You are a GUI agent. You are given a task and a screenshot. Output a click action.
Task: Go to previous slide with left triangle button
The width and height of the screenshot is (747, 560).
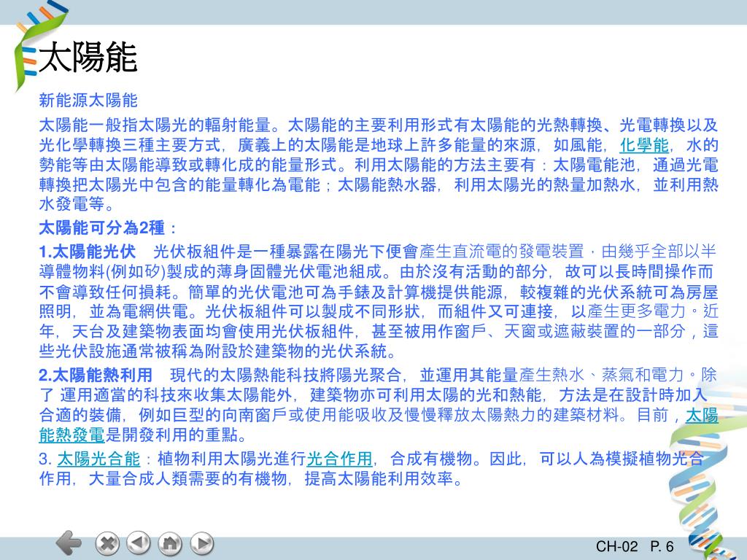(x=138, y=543)
